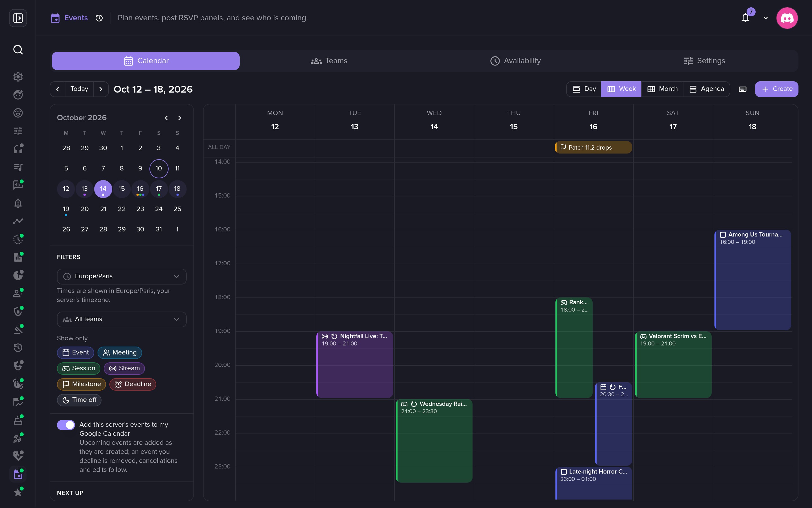Open the sliders tune icon in sidebar
Viewport: 812px width, 508px height.
pos(18,131)
